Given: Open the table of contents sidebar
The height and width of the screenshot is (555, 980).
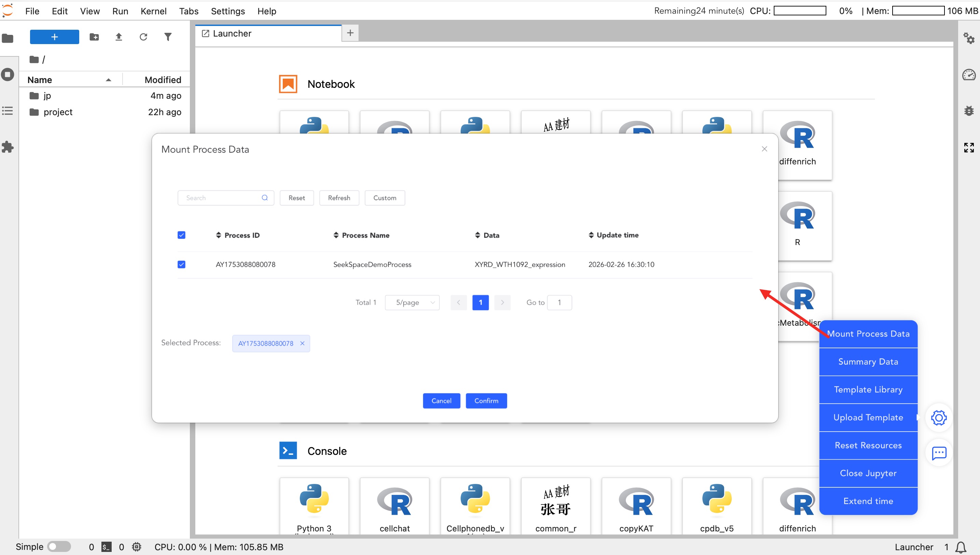Looking at the screenshot, I should (8, 111).
